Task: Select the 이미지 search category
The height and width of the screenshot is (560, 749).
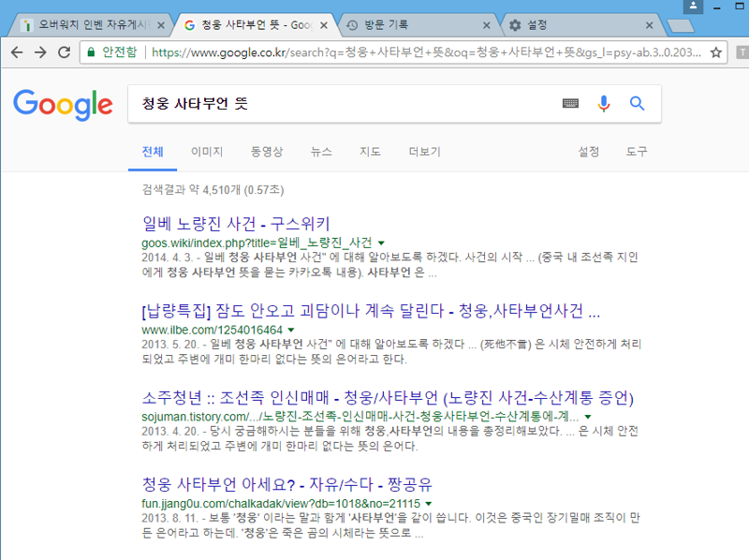Action: point(207,152)
